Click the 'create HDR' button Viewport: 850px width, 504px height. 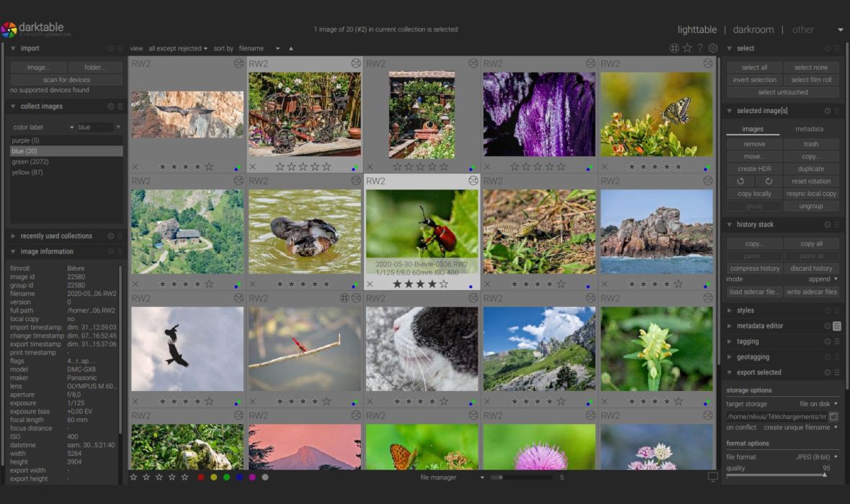pyautogui.click(x=753, y=168)
